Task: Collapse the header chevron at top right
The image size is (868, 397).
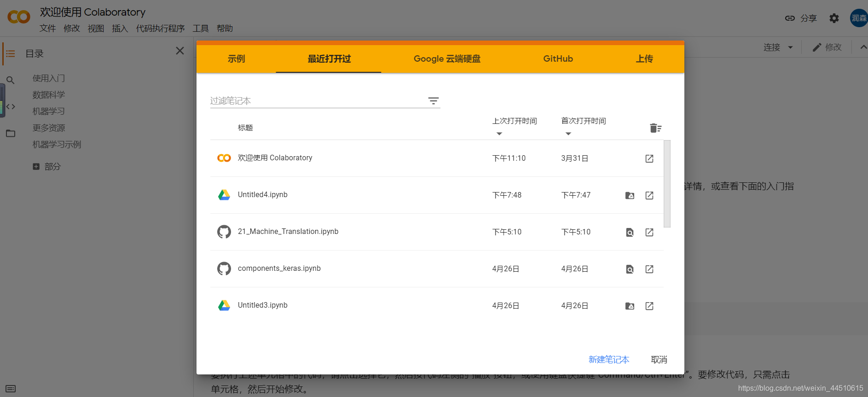Action: (863, 47)
